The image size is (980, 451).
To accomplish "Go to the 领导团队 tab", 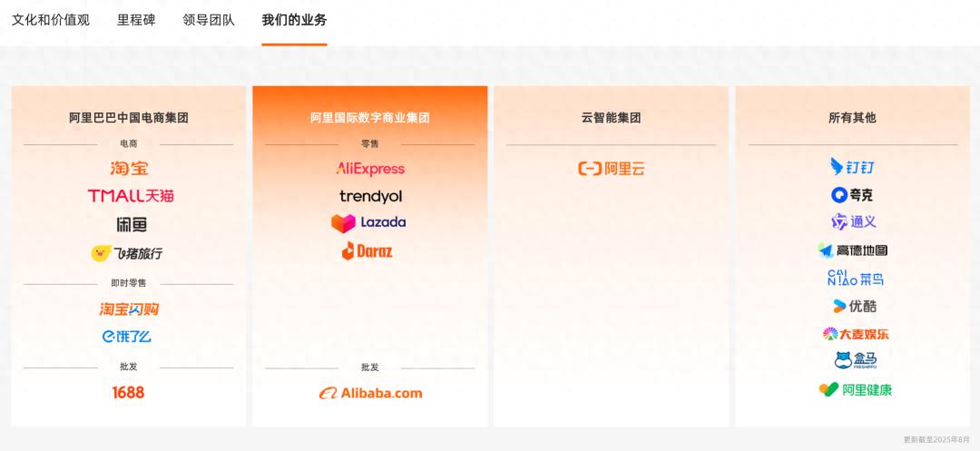I will point(209,20).
